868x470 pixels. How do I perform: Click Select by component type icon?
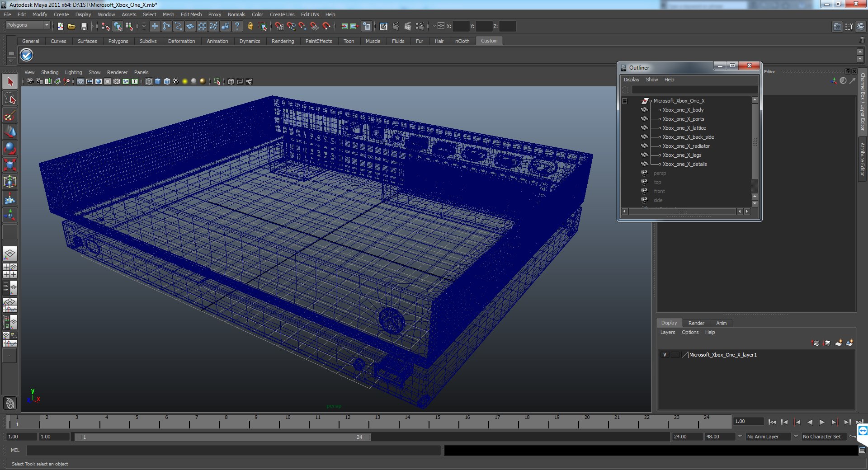coord(129,26)
